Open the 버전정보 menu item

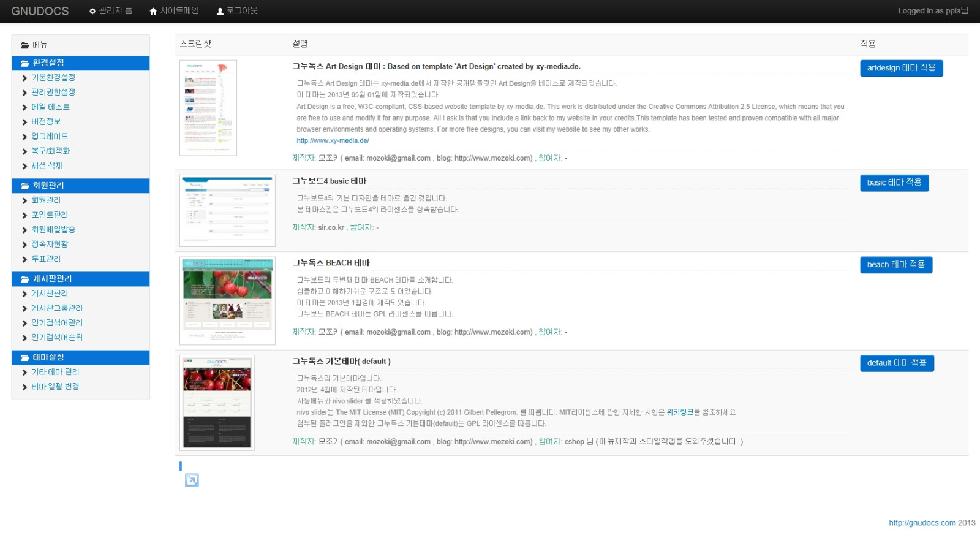[x=46, y=121]
